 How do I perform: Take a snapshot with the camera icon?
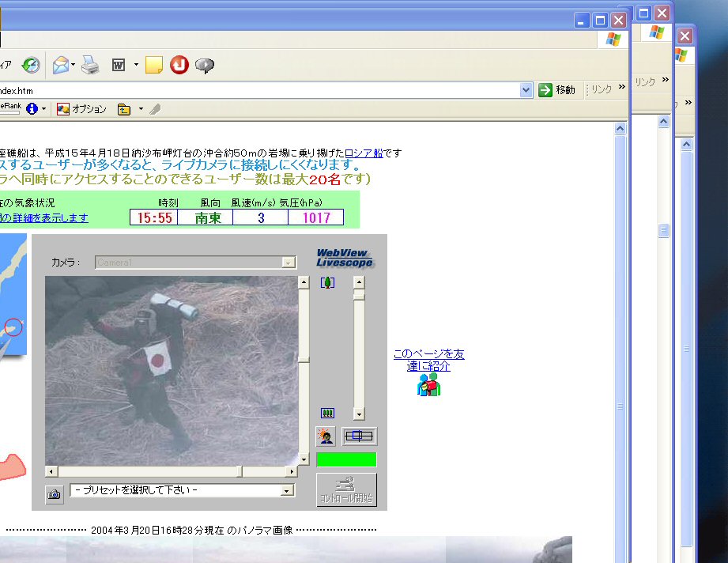tap(54, 495)
